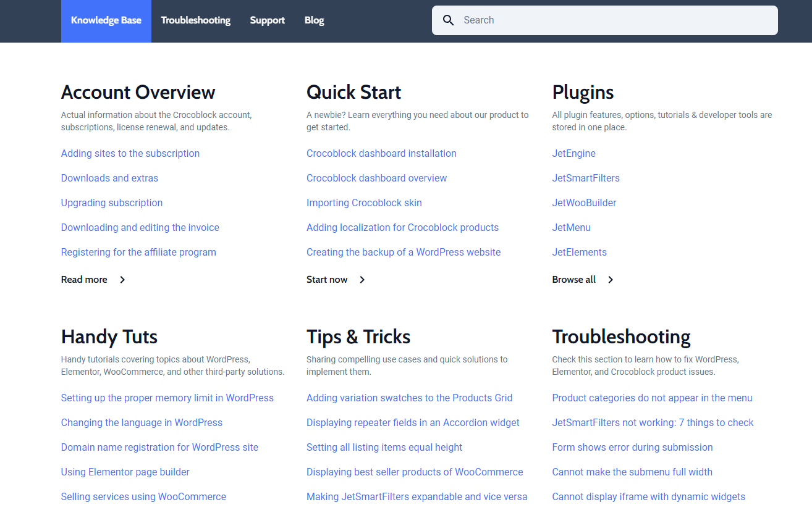Image resolution: width=812 pixels, height=510 pixels.
Task: Open Creating the backup of WordPress website
Action: [404, 252]
